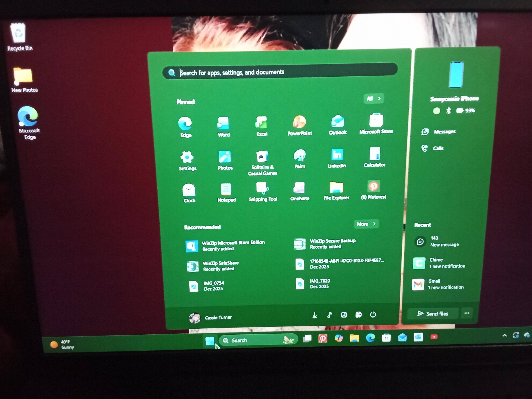Open phone panel more options ellipsis
Image resolution: width=532 pixels, height=399 pixels.
467,313
